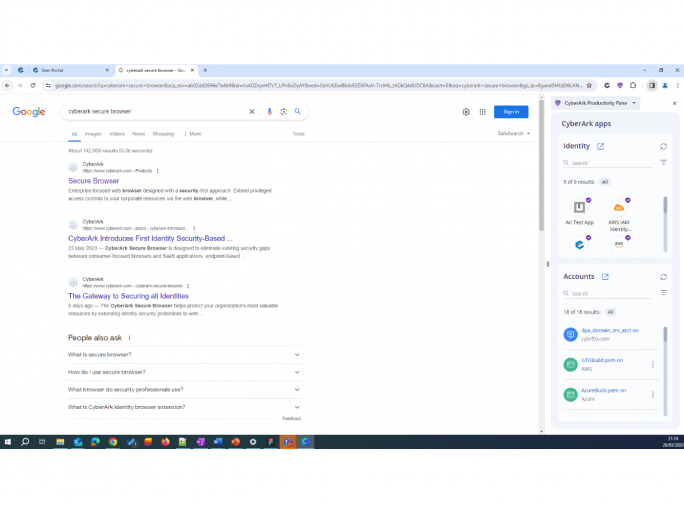Screen dimensions: 684x513
Task: Open more options for GTOBuild.pem account
Action: click(653, 364)
